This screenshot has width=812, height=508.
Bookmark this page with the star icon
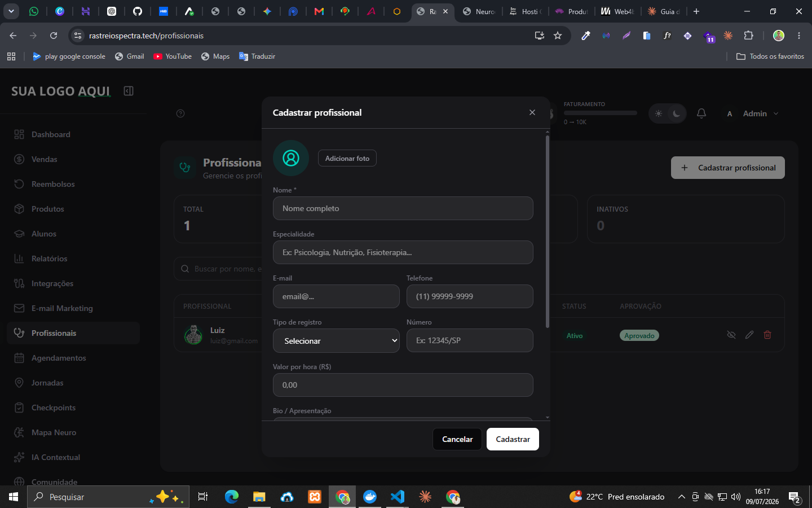coord(558,36)
